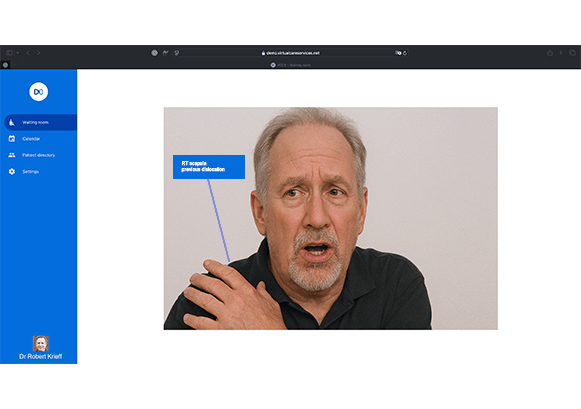Image resolution: width=581 pixels, height=409 pixels.
Task: Click the app logo at sidebar top
Action: (39, 92)
